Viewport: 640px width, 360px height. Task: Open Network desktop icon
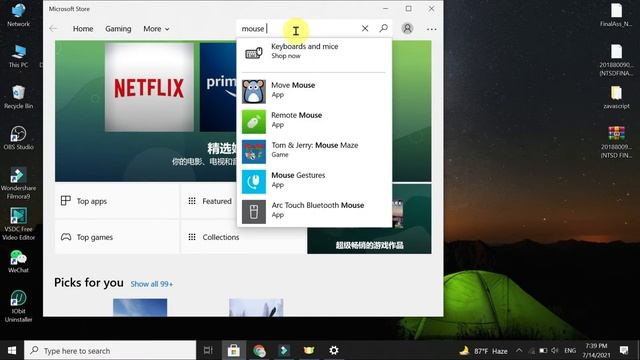18,15
